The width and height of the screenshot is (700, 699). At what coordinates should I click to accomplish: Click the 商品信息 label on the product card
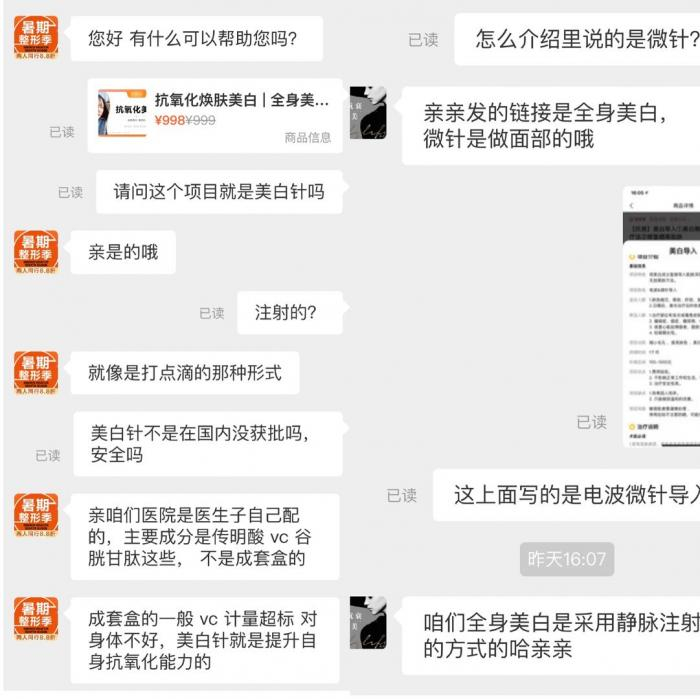click(308, 137)
